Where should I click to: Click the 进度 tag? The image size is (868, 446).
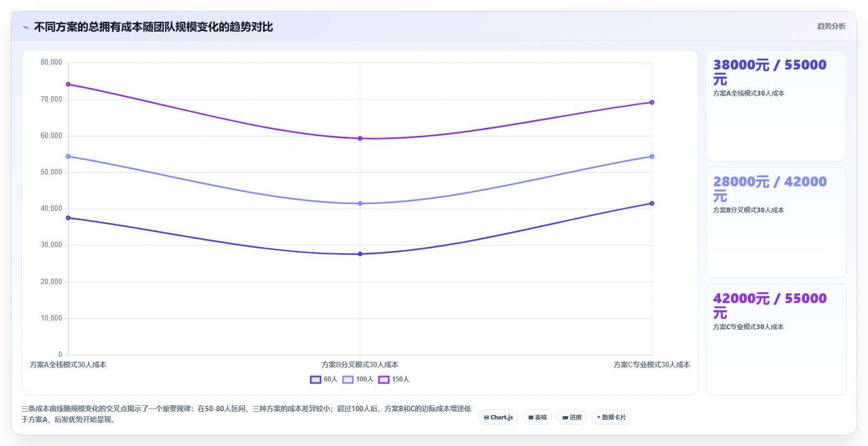pos(572,417)
